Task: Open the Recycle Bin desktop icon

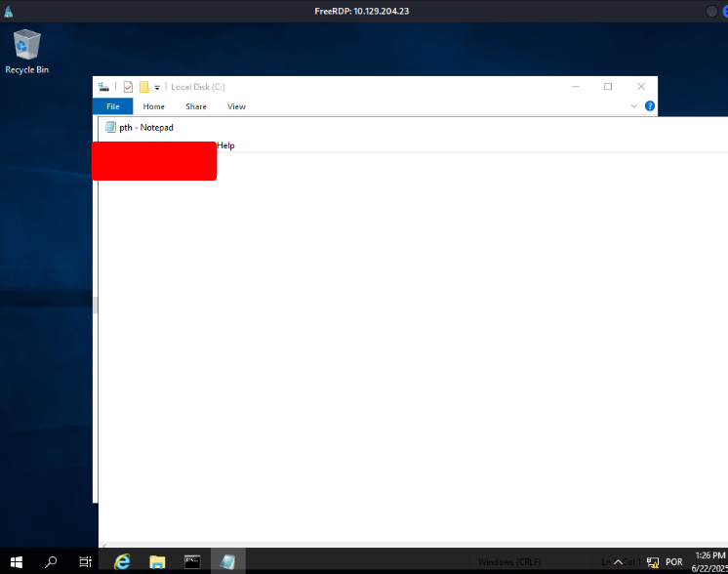Action: (26, 51)
